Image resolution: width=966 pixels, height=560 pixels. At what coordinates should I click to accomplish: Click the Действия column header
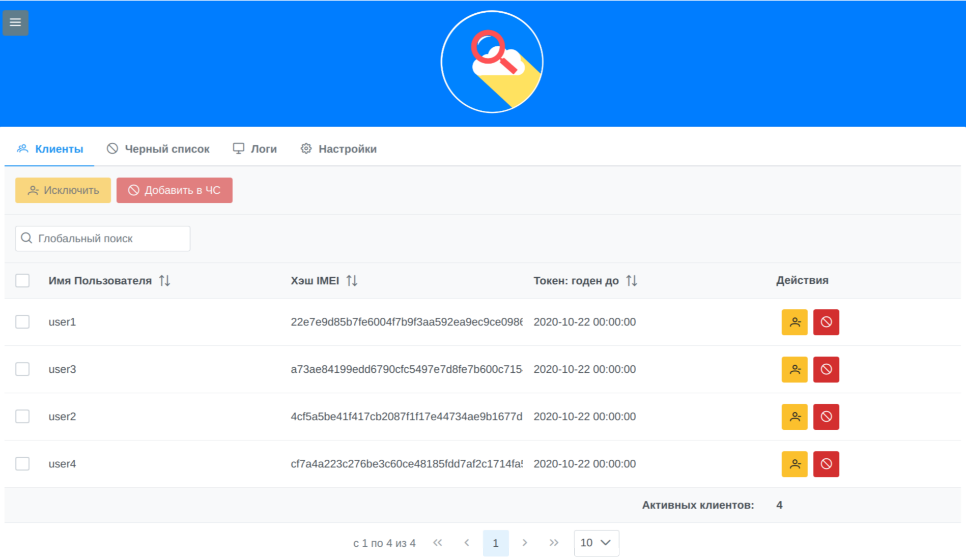tap(802, 280)
